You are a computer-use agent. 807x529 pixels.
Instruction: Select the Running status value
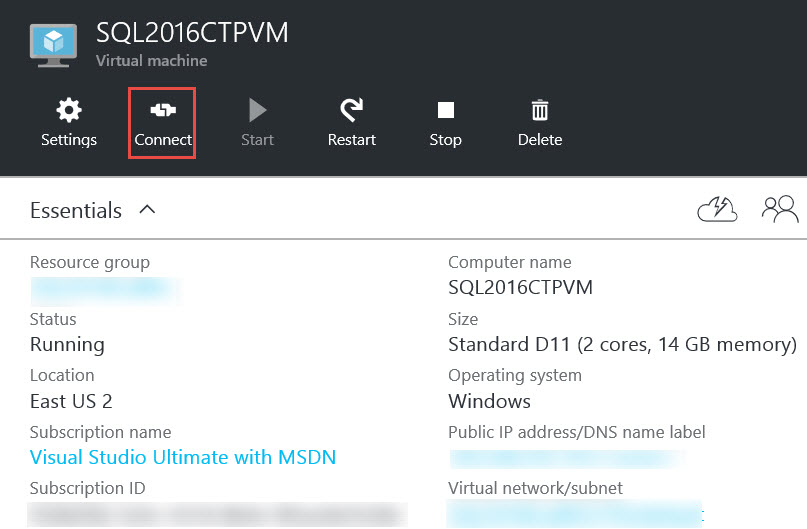point(67,344)
